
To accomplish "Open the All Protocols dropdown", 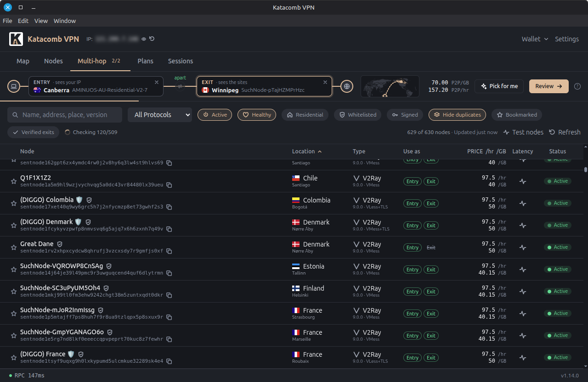I will (160, 115).
